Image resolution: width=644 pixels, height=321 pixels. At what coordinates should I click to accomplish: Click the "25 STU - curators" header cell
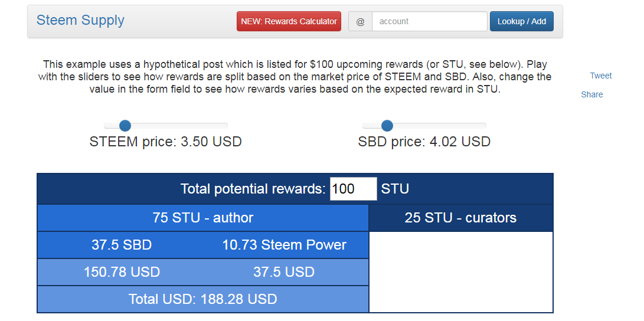click(460, 218)
